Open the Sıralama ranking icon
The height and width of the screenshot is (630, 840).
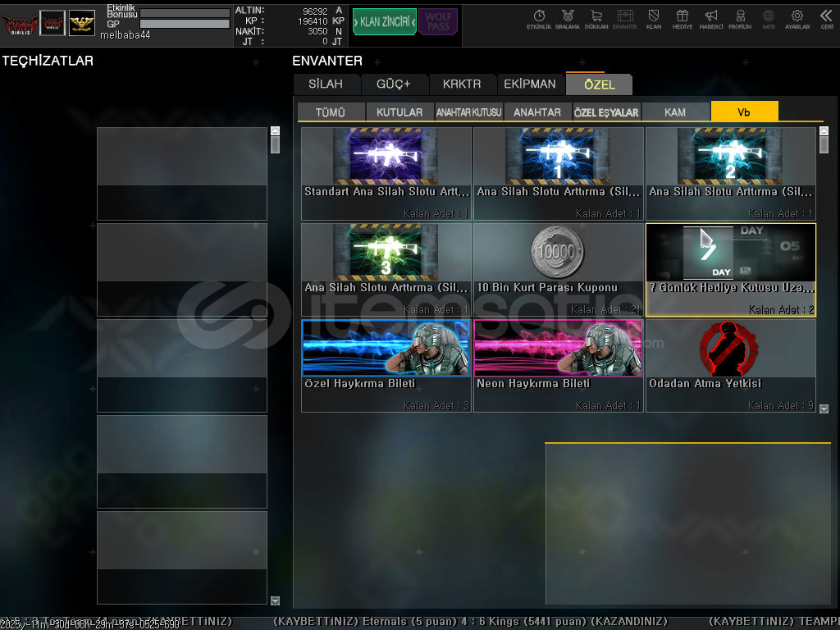point(567,19)
